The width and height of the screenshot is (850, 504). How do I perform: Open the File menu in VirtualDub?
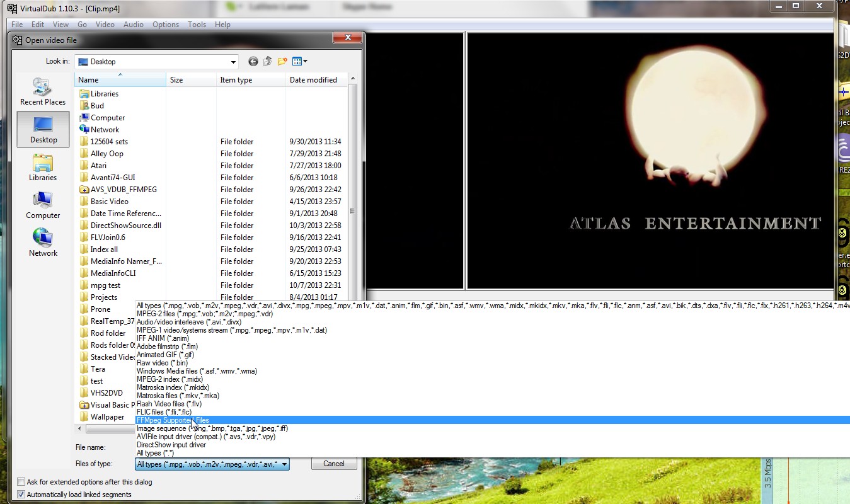coord(17,25)
